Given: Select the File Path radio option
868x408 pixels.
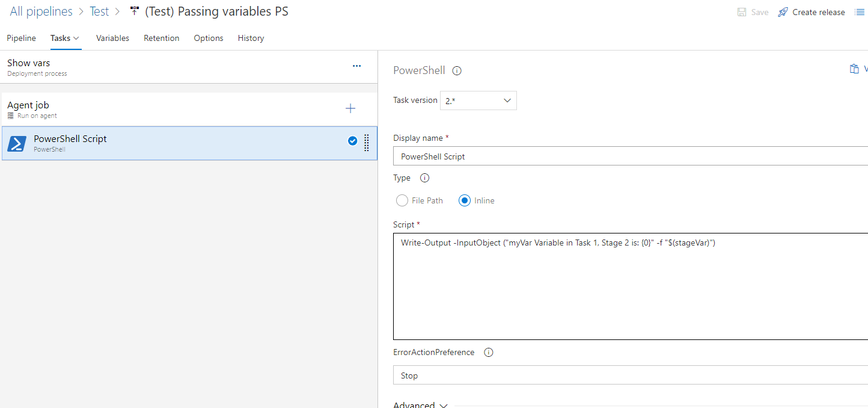Looking at the screenshot, I should tap(402, 200).
